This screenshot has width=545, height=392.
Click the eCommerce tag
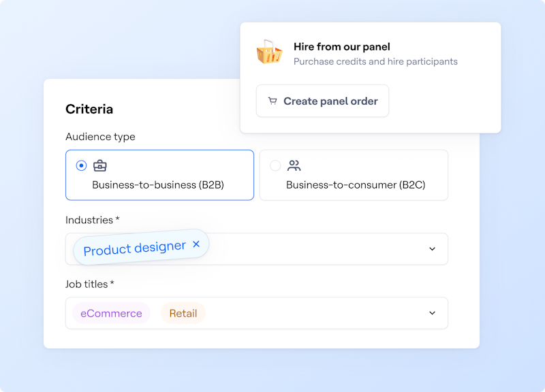coord(111,313)
